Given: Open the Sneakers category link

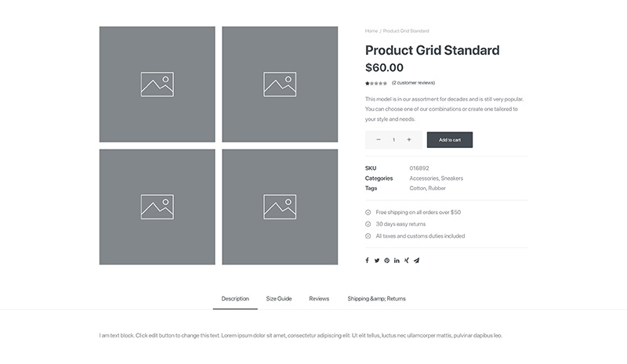Looking at the screenshot, I should pos(452,178).
